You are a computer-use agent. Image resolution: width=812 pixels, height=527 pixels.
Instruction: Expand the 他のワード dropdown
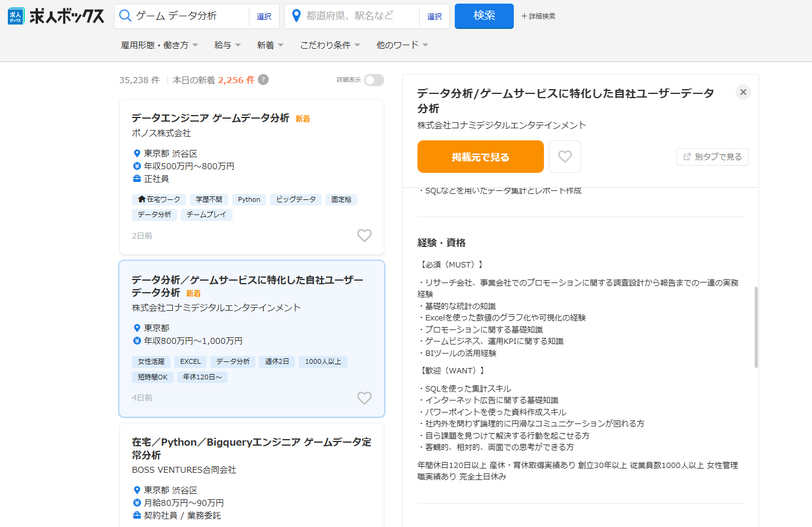pyautogui.click(x=402, y=45)
